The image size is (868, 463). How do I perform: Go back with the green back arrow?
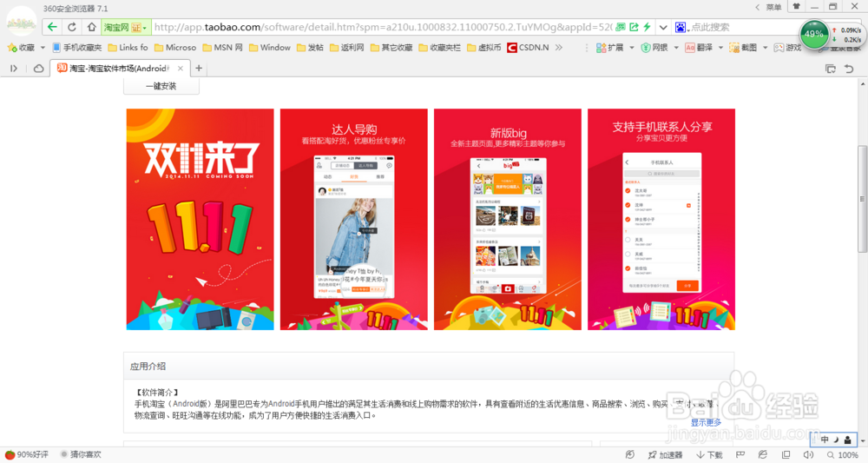52,27
